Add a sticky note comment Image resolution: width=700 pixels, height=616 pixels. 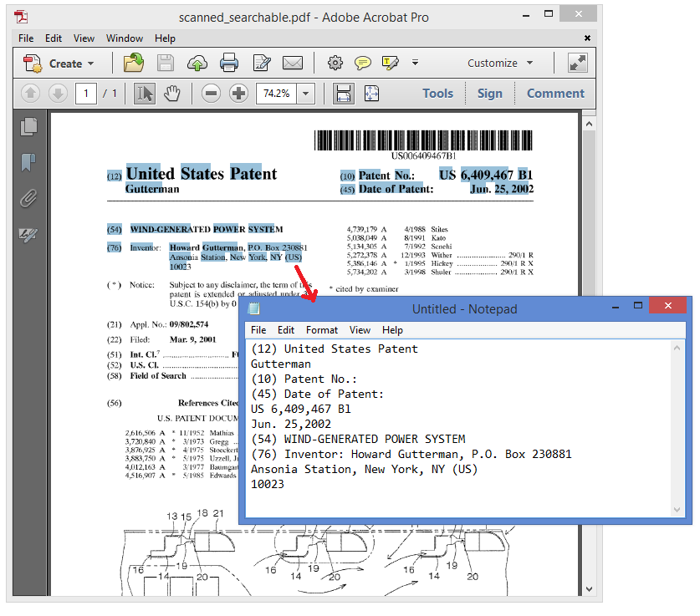pos(362,63)
